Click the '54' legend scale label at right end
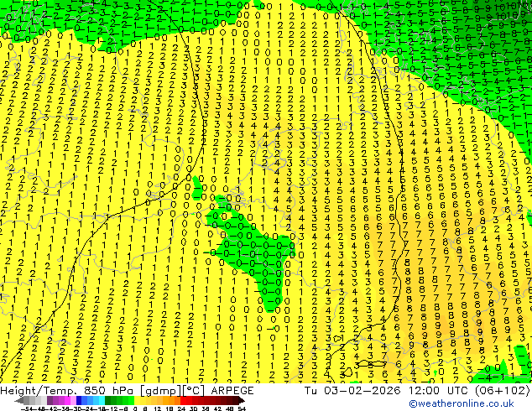The image size is (532, 411). (x=242, y=408)
